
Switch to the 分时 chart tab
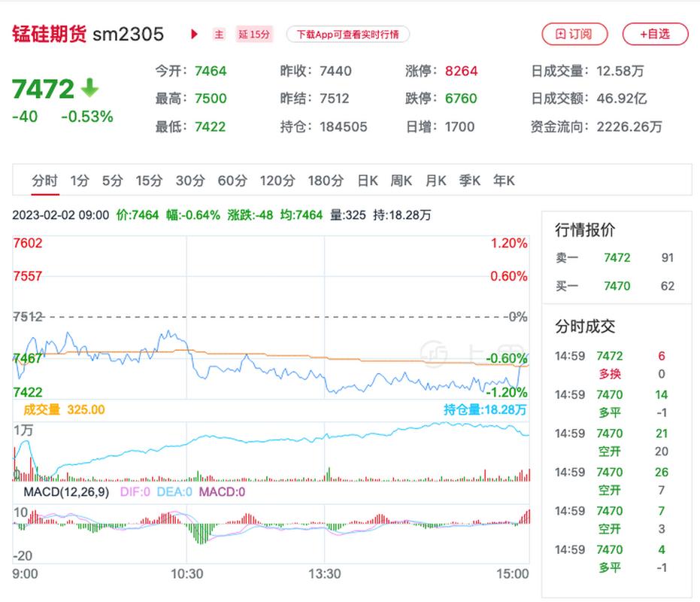click(46, 181)
